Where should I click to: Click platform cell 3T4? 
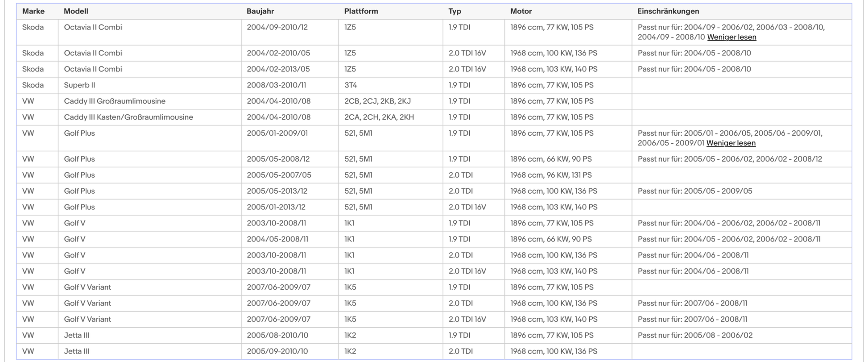tap(351, 85)
